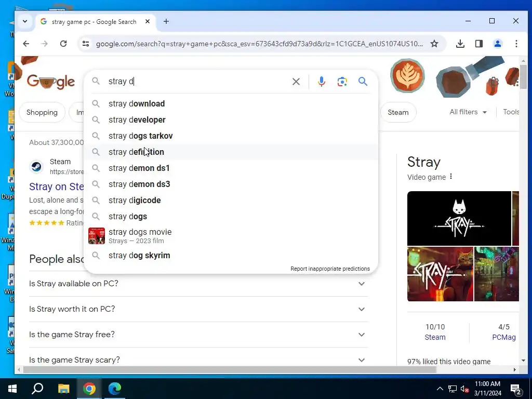
Task: Click the browser Forward arrow
Action: tap(45, 44)
